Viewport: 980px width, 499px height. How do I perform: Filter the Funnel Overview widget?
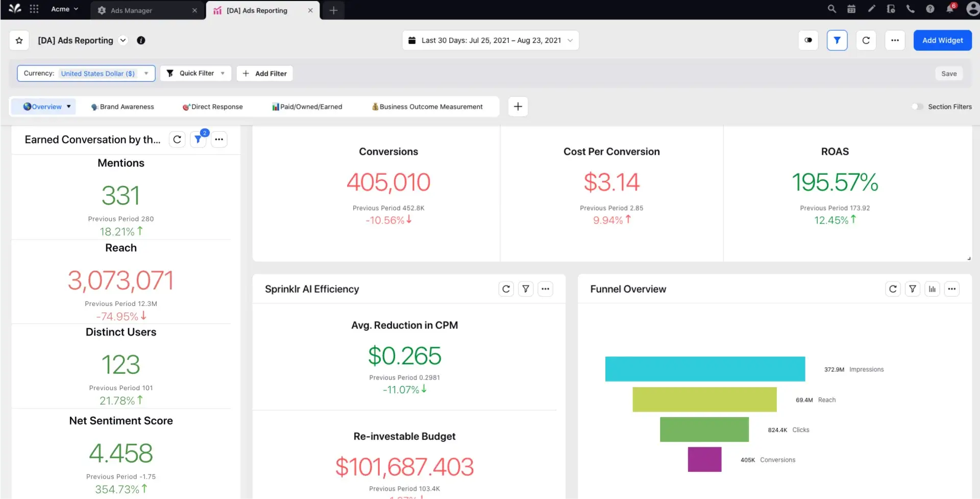pyautogui.click(x=913, y=289)
